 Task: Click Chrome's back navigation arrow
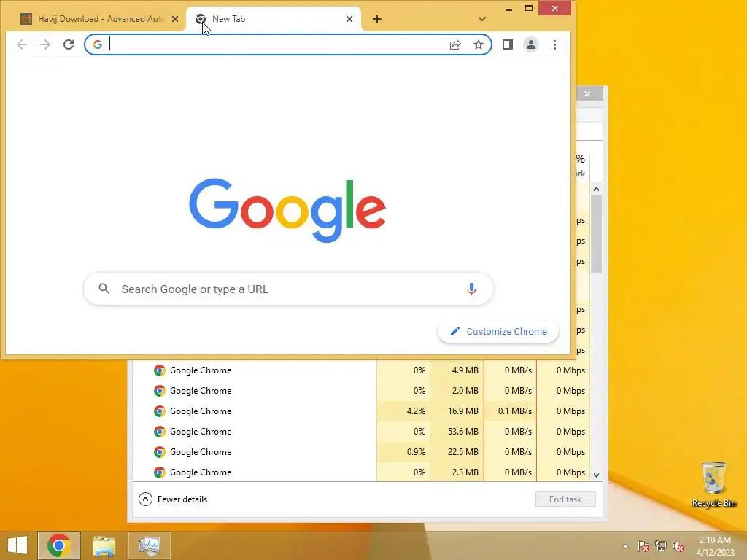tap(21, 44)
